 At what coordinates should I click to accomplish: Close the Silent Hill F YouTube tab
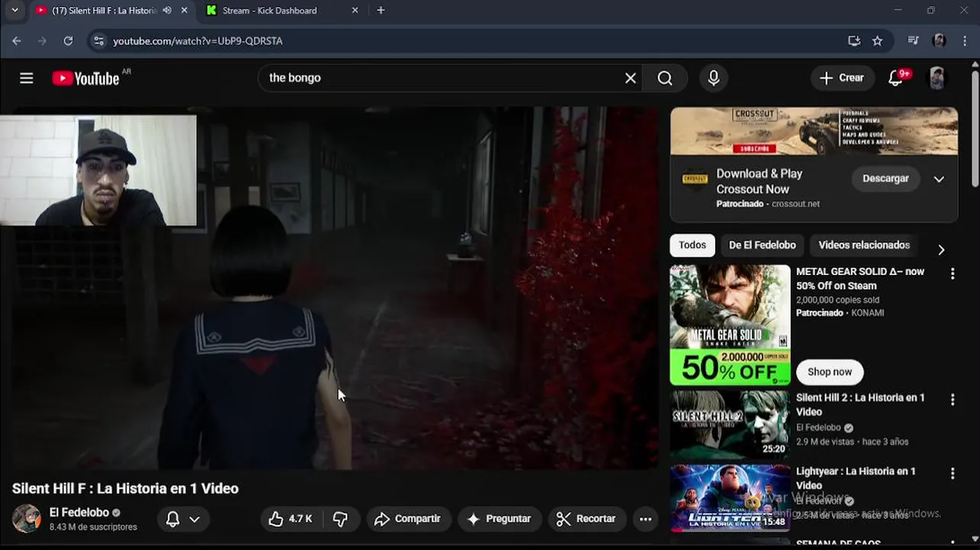pos(185,11)
